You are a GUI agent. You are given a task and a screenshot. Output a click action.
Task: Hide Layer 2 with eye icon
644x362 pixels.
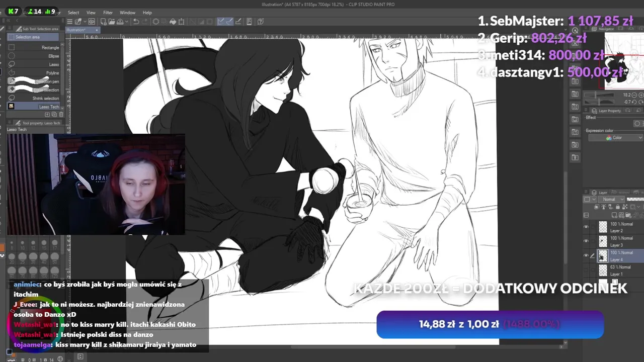(x=586, y=227)
